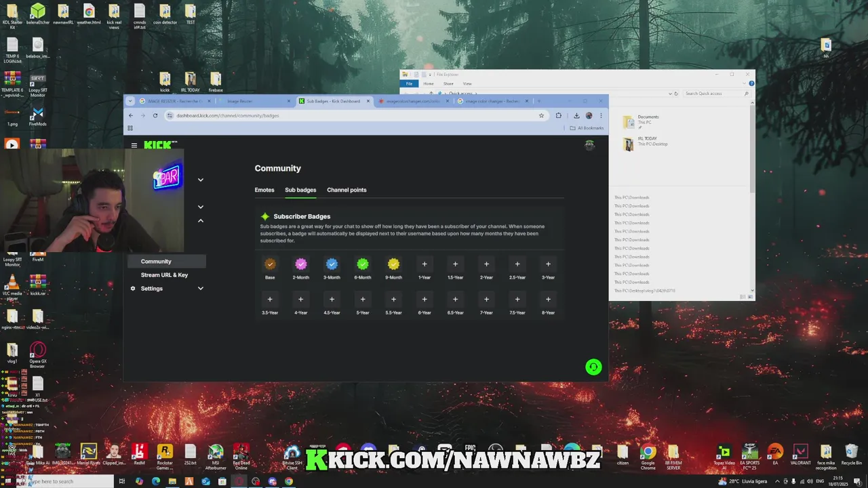Bookmark this page with the star icon

tap(541, 115)
